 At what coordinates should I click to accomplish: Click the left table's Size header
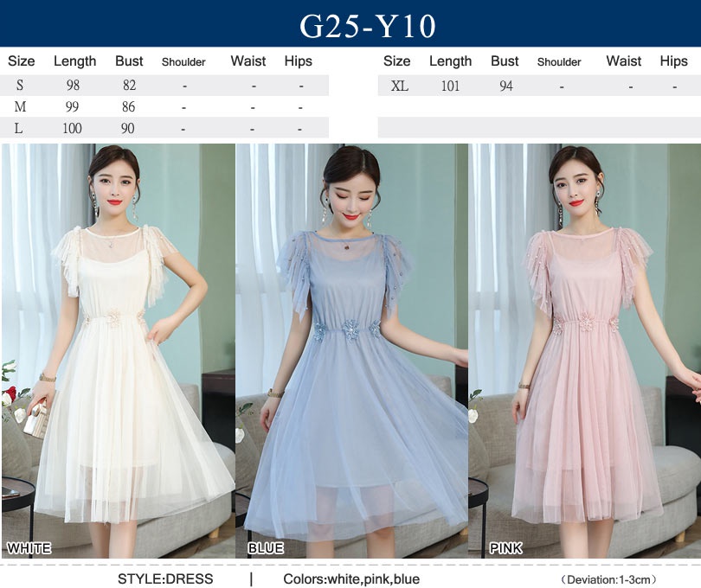pyautogui.click(x=21, y=61)
